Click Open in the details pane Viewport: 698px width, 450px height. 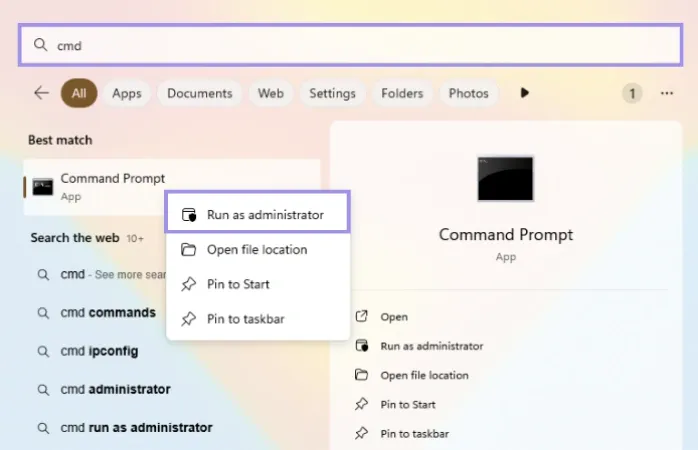tap(394, 317)
